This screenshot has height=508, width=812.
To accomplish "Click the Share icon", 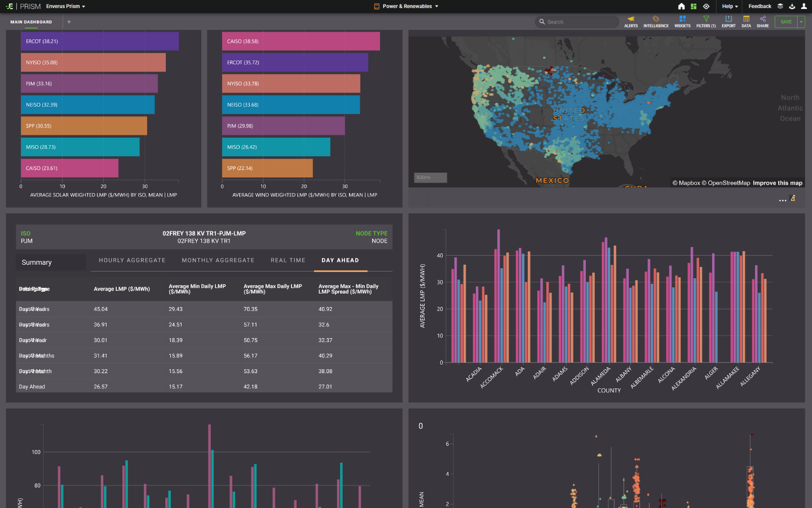I will pyautogui.click(x=762, y=20).
